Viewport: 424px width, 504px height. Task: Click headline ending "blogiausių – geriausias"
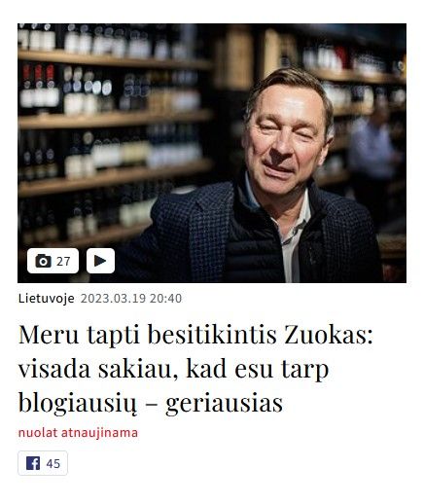coord(151,403)
